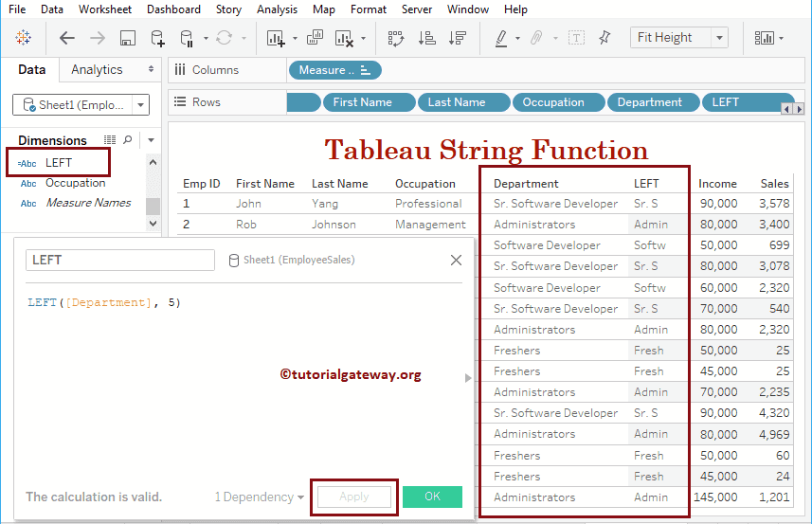This screenshot has height=524, width=812.
Task: Click the Rows shelf scroll right arrow
Action: [799, 108]
